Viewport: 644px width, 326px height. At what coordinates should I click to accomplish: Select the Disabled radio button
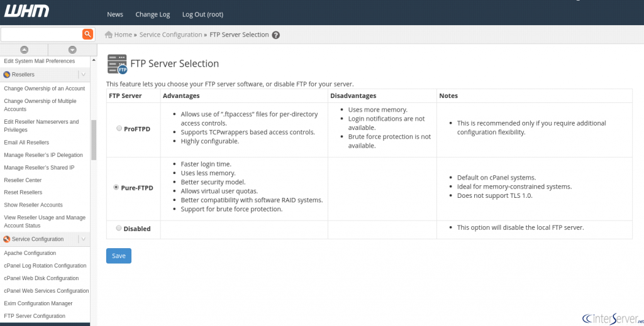119,229
